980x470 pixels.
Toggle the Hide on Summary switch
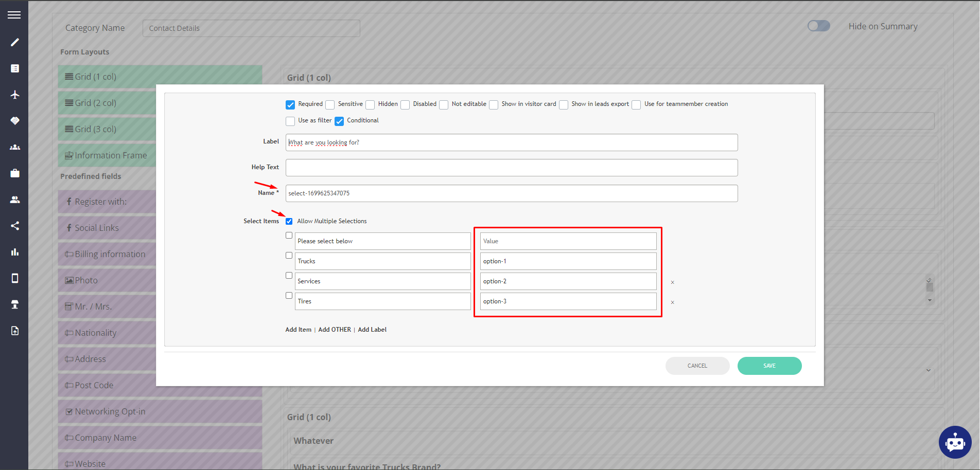(818, 26)
